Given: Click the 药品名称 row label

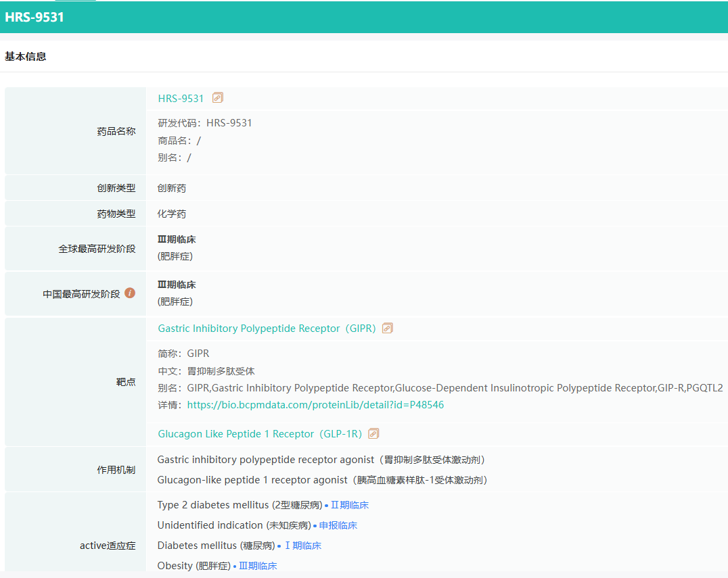Looking at the screenshot, I should [116, 131].
